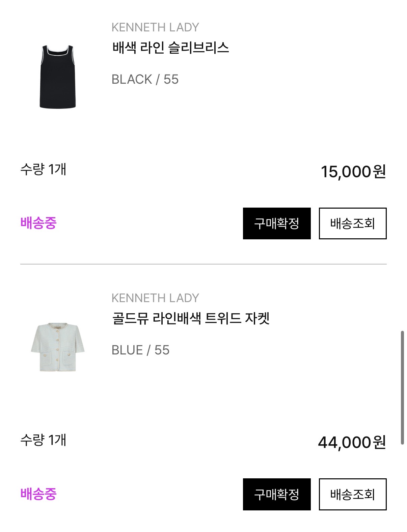The height and width of the screenshot is (532, 407).
Task: Confirm purchase (구매확정) of the tweed jacket
Action: click(x=277, y=494)
